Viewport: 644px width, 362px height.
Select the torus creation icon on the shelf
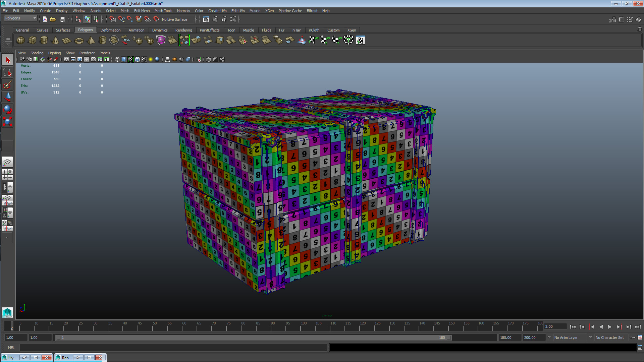pyautogui.click(x=78, y=40)
